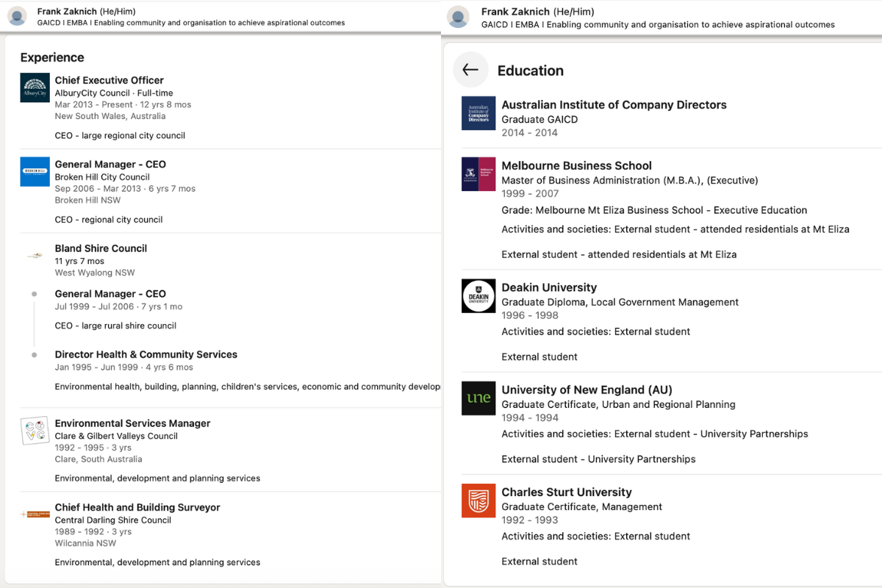Open the AlburyCity Council logo
Screen dimensions: 882x588
coord(35,87)
